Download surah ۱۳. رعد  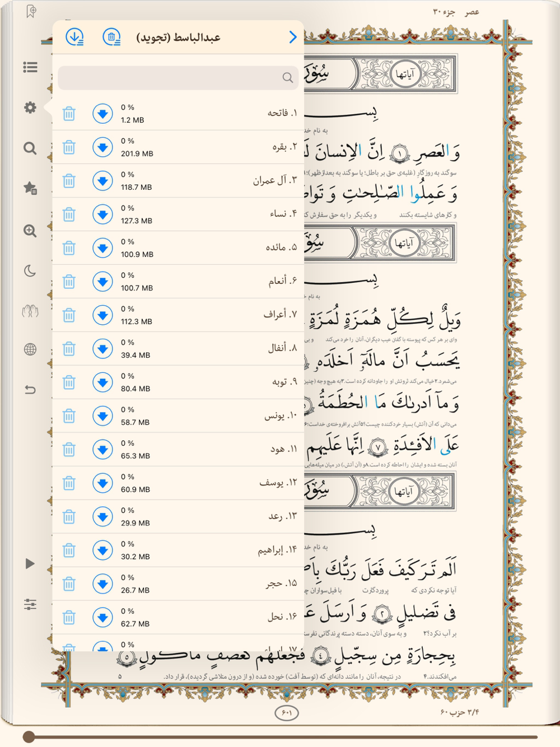click(102, 517)
